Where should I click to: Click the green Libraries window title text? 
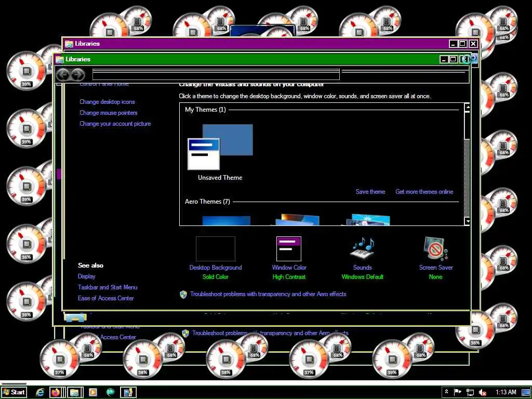78,59
